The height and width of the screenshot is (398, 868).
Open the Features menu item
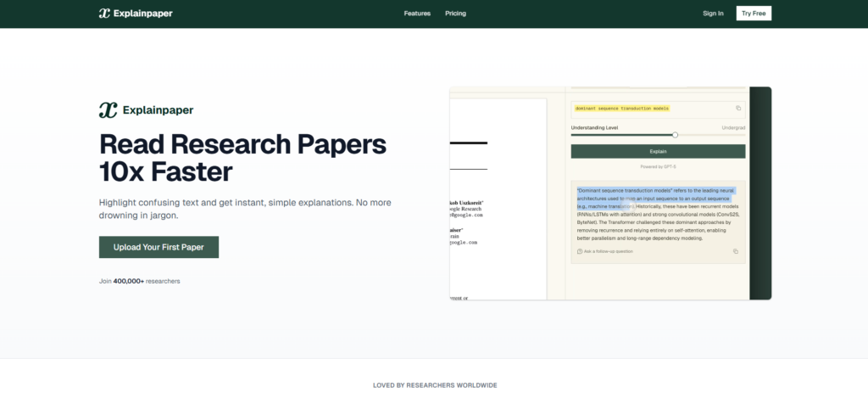point(417,14)
